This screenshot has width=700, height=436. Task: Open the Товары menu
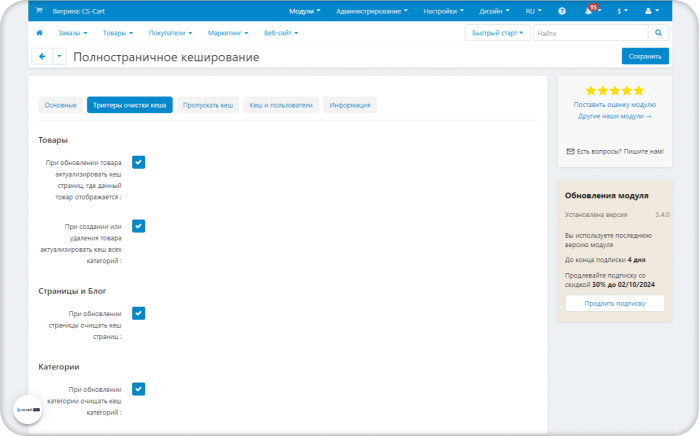click(118, 33)
